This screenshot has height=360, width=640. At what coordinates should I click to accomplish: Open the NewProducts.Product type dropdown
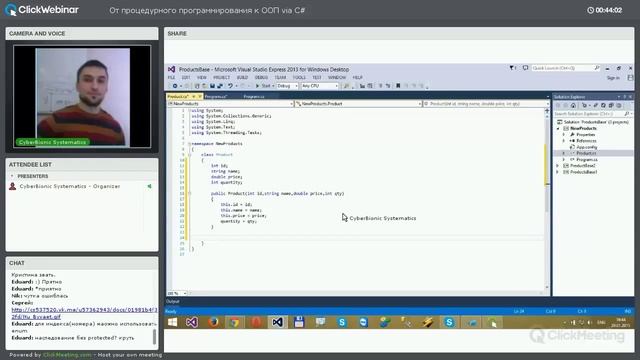click(x=358, y=104)
